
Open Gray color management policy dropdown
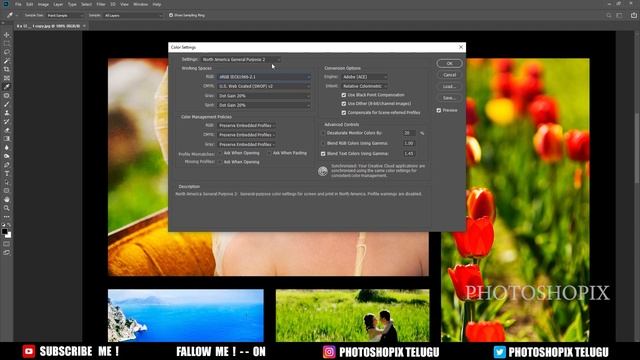247,144
